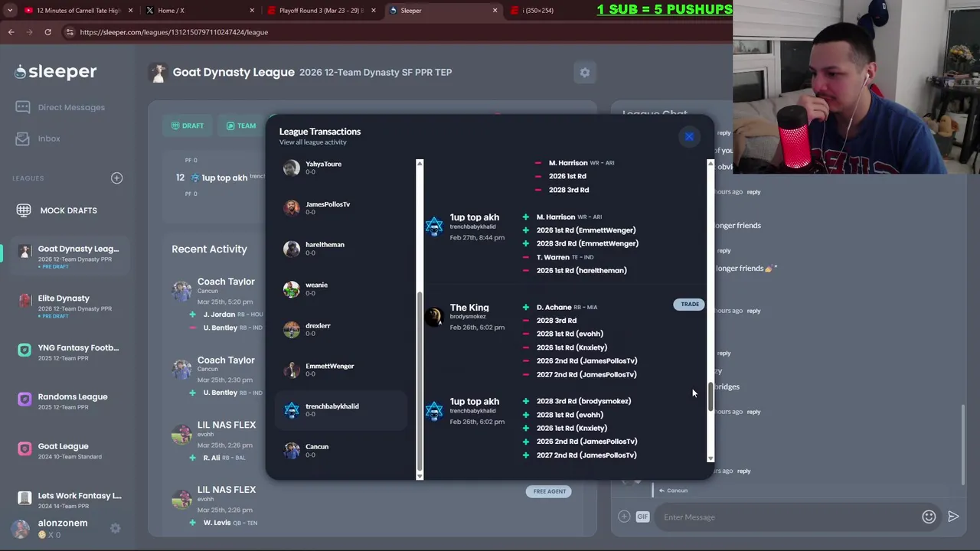Go forward in the browser
Image resolution: width=980 pixels, height=551 pixels.
point(29,32)
